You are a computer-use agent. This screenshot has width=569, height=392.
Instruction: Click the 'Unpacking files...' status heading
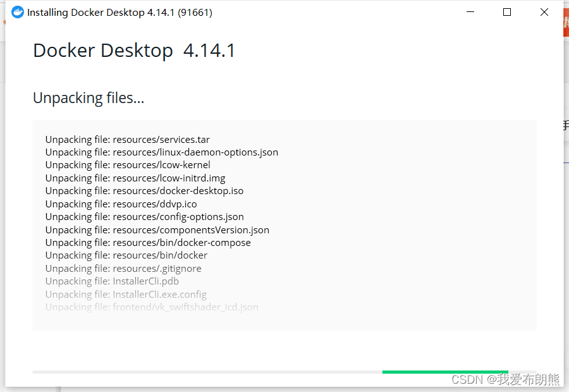click(89, 98)
